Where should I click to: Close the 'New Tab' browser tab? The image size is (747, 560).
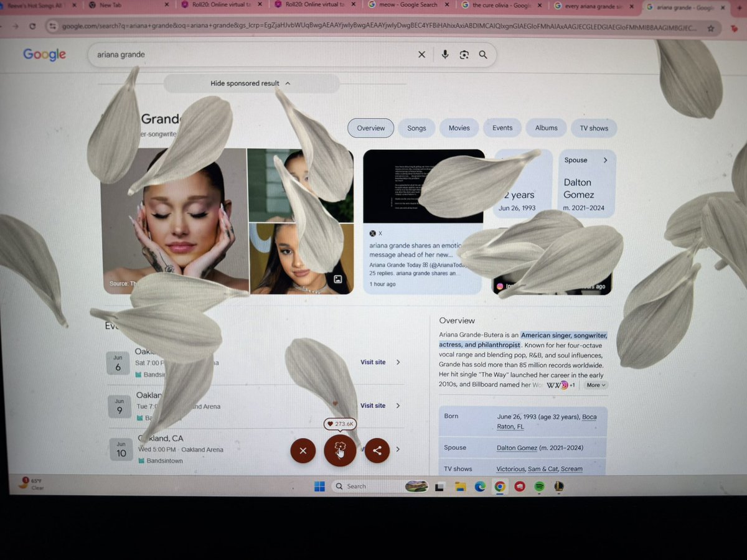tap(166, 5)
